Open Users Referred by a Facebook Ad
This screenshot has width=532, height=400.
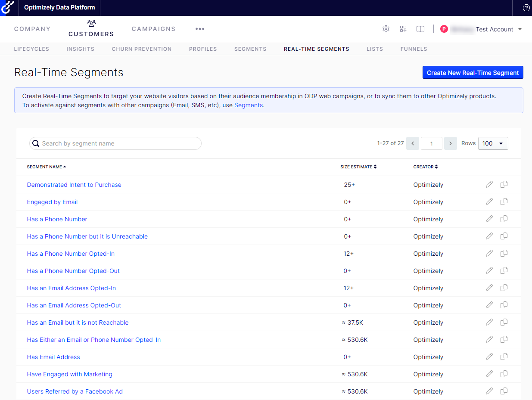point(75,391)
